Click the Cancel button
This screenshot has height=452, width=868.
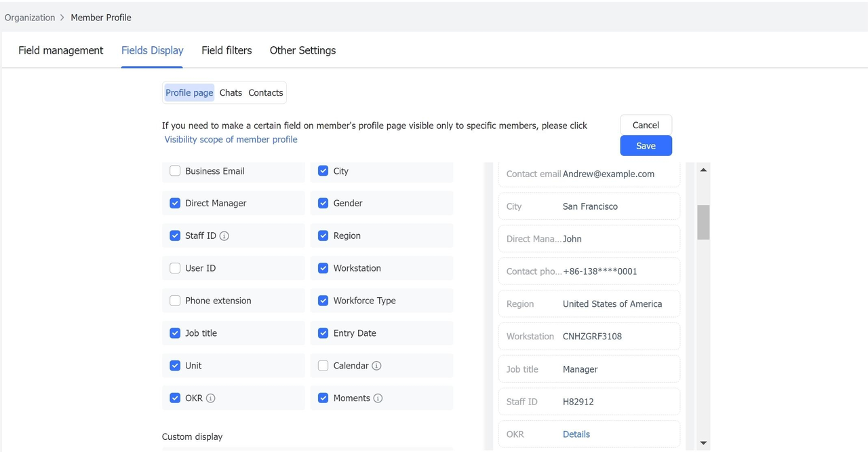click(x=646, y=125)
